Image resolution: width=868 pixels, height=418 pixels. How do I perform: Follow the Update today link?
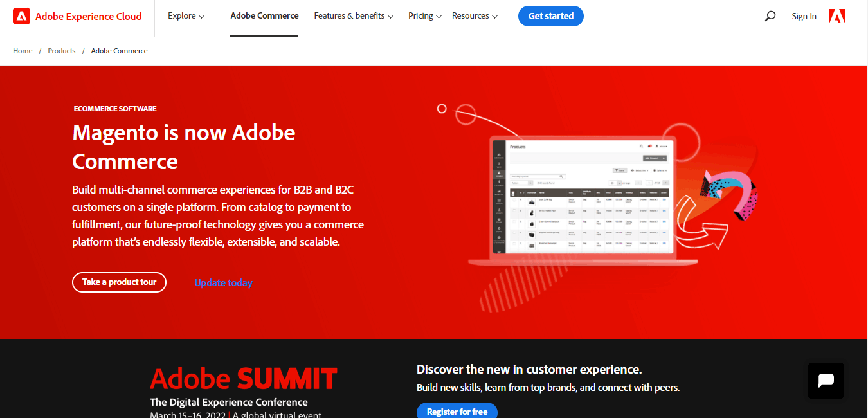(x=223, y=283)
